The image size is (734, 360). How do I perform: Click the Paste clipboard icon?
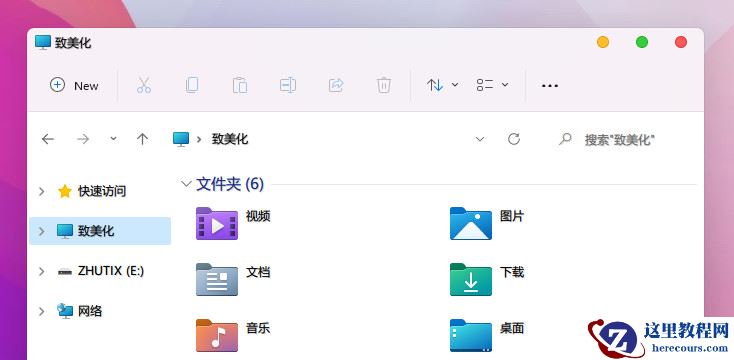[240, 85]
